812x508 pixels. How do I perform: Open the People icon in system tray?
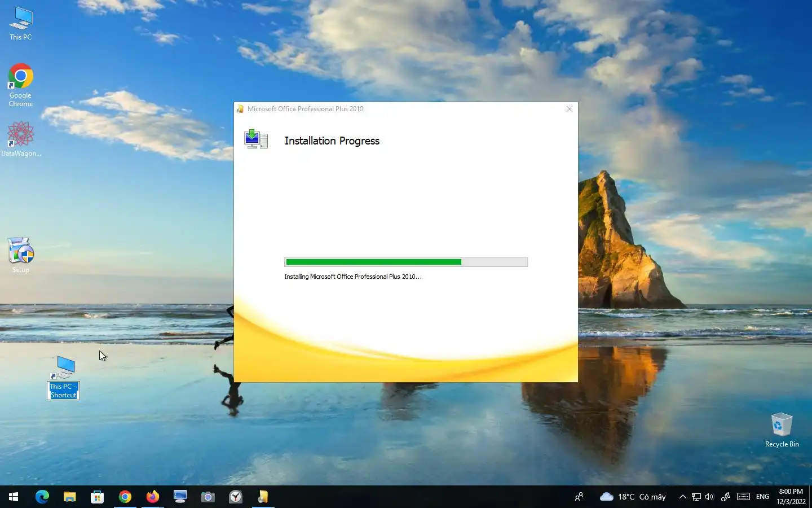point(579,497)
